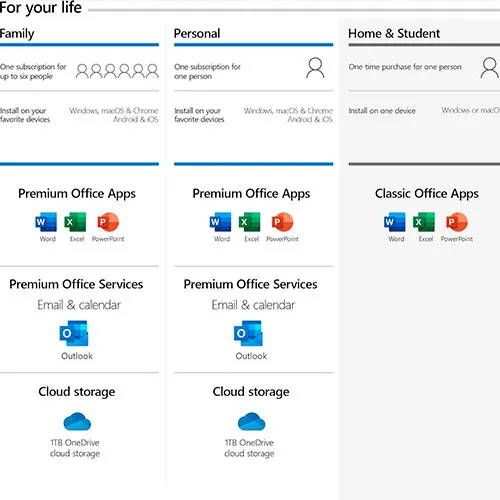Click 'Windows, macOS & Chrome' text in Family column
The image size is (500, 500).
(x=114, y=110)
